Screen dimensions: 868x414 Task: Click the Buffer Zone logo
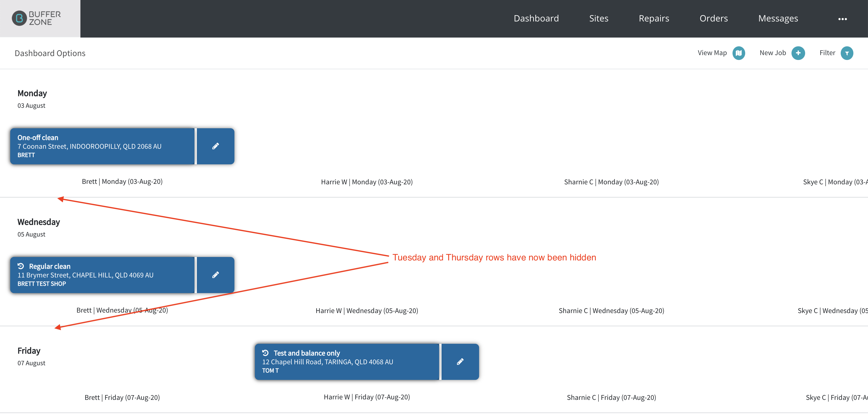[x=36, y=18]
